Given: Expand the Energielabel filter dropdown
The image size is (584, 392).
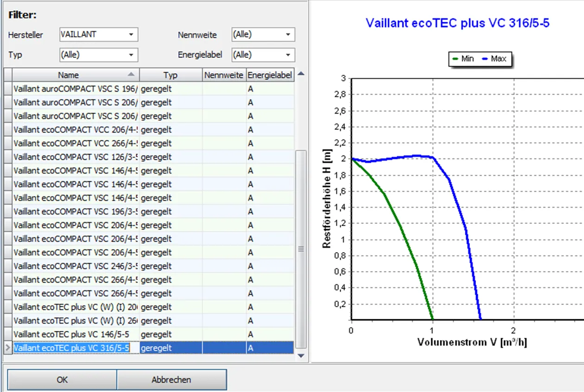Looking at the screenshot, I should tap(288, 55).
